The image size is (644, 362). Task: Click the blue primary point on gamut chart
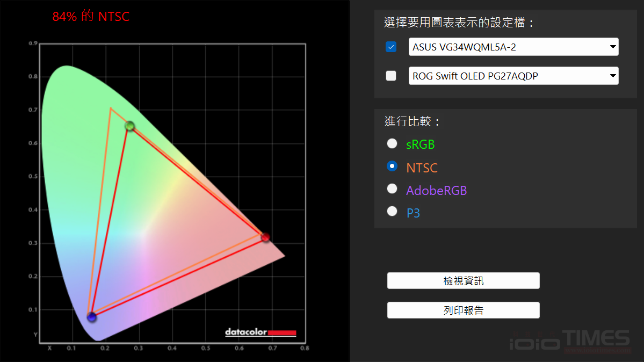pyautogui.click(x=92, y=317)
